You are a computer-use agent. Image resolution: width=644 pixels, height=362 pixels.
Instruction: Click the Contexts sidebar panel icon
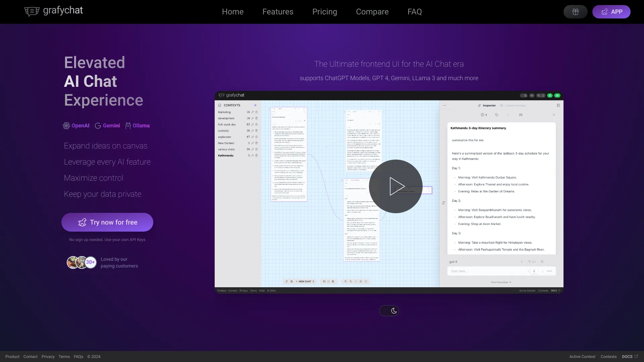pyautogui.click(x=219, y=105)
